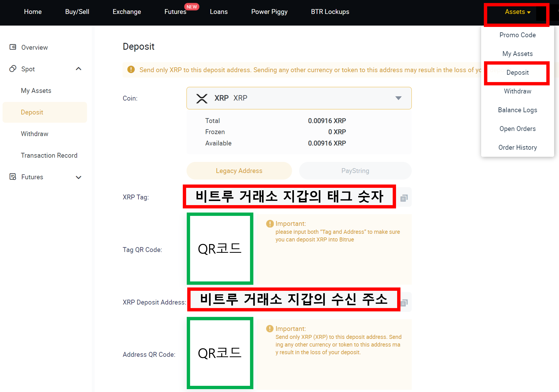Viewport: 559px width, 392px height.
Task: Open Transaction Record in left sidebar
Action: 49,155
